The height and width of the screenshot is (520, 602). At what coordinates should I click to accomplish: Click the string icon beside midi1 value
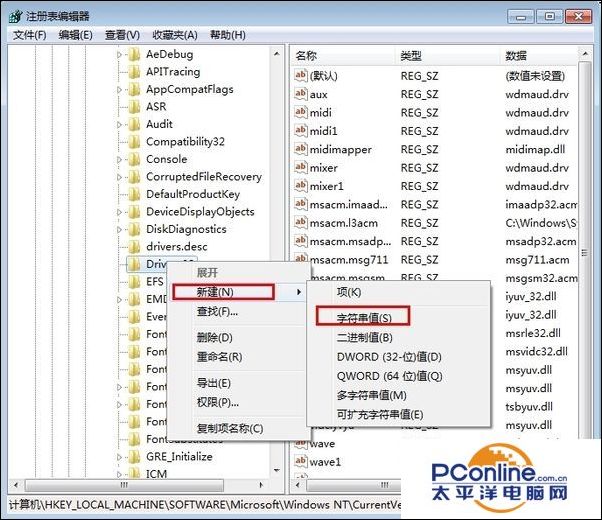coord(301,131)
